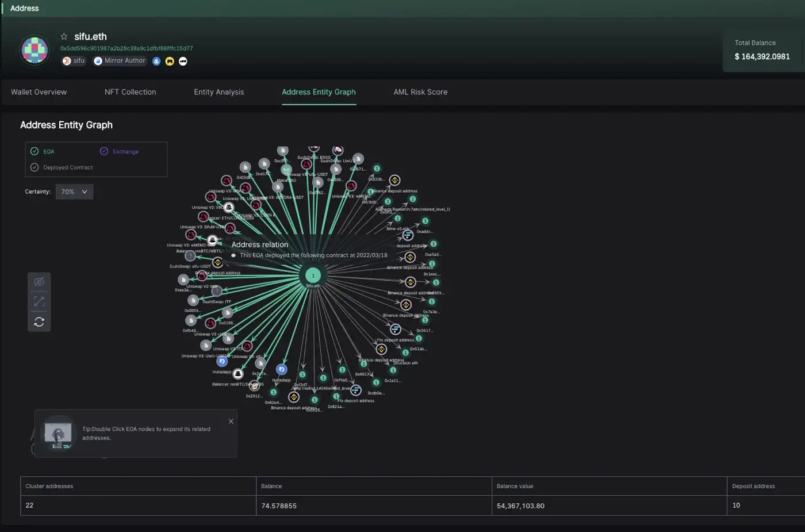Select the Bmw-x5.eth node
Screen dimensions: 805x532
[x=398, y=219]
